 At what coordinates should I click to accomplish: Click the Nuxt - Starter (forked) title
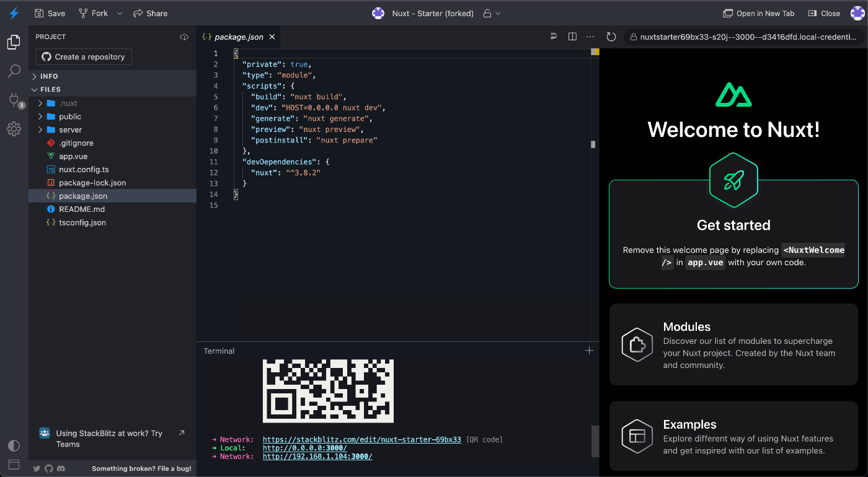point(433,13)
